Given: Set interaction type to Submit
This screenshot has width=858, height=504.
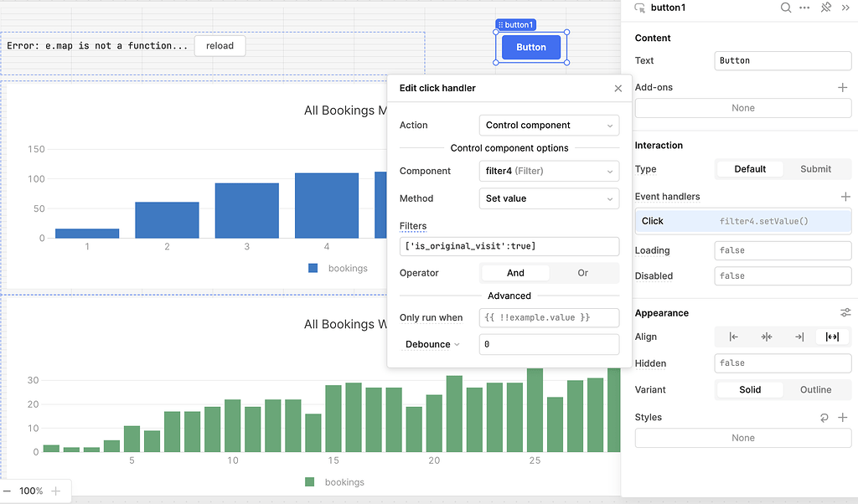Looking at the screenshot, I should pyautogui.click(x=815, y=169).
